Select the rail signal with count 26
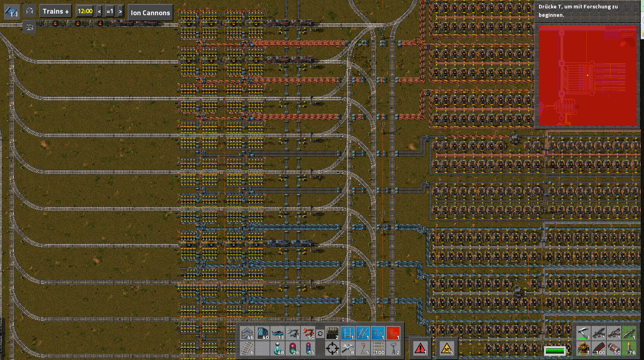644x360 pixels. [x=293, y=348]
